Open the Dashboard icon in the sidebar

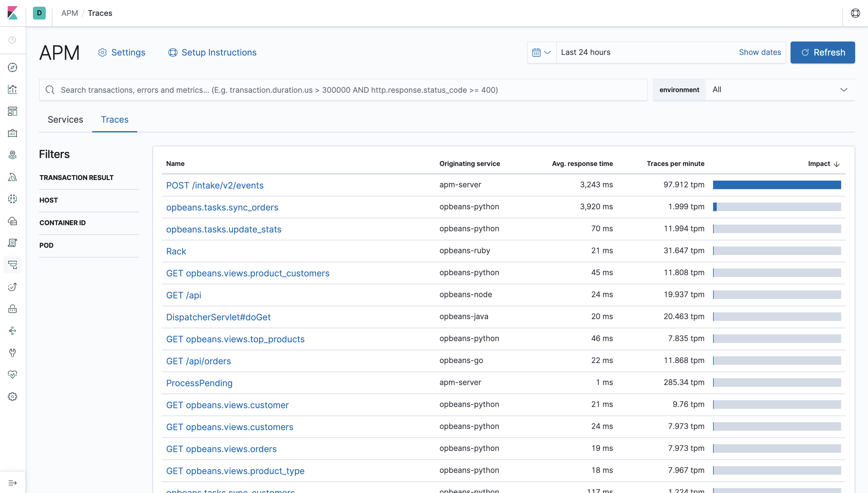tap(13, 111)
